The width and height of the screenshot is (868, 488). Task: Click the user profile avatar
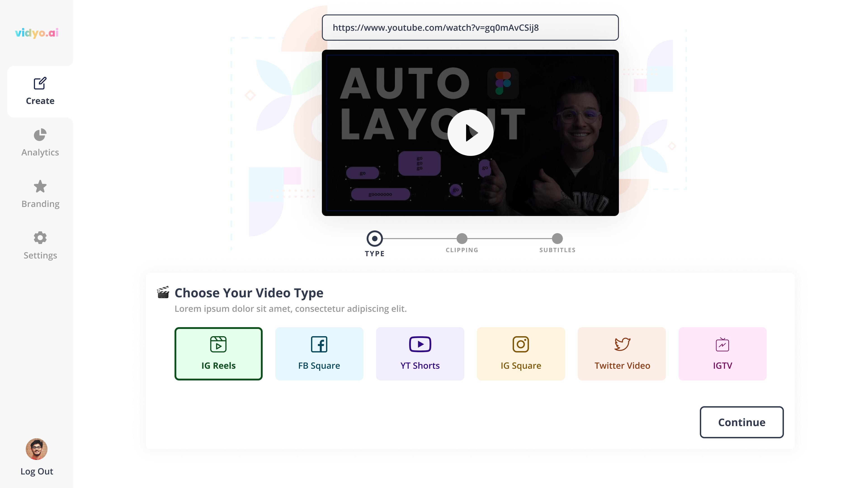tap(37, 449)
